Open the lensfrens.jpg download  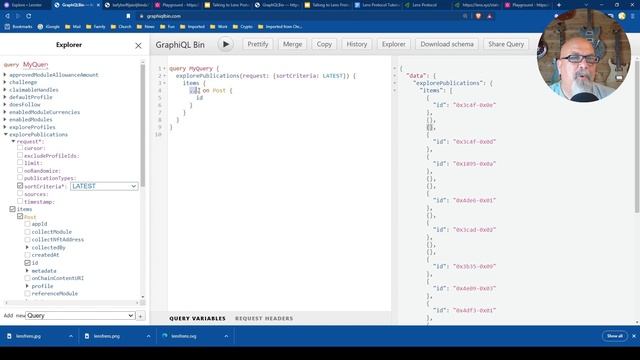[x=28, y=336]
